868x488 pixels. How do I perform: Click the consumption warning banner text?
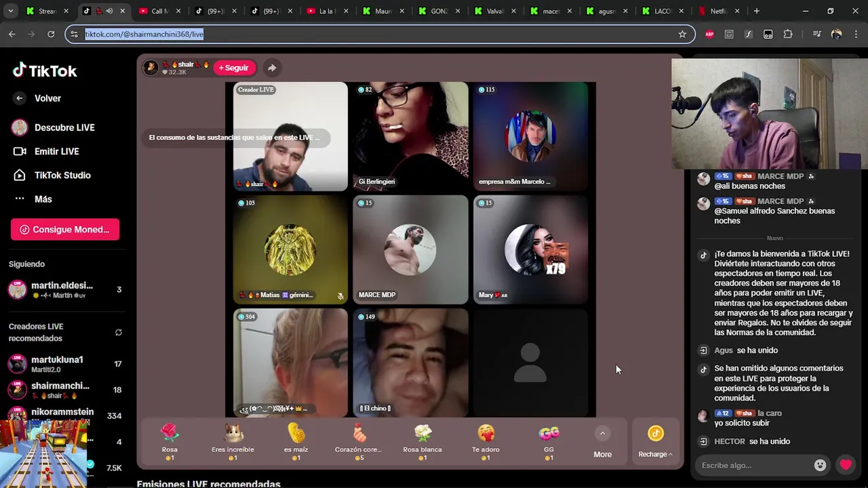(x=234, y=138)
